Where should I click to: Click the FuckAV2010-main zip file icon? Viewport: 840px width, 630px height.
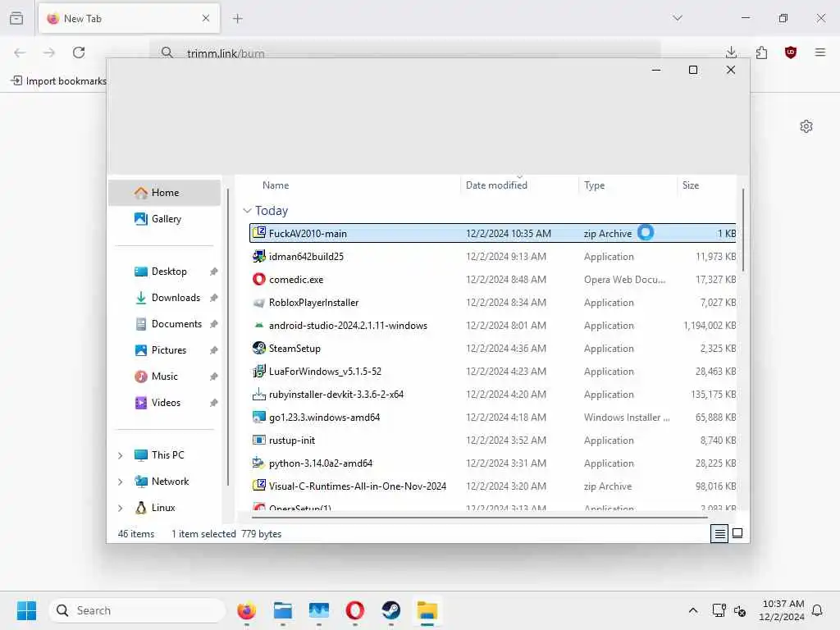[x=259, y=232]
